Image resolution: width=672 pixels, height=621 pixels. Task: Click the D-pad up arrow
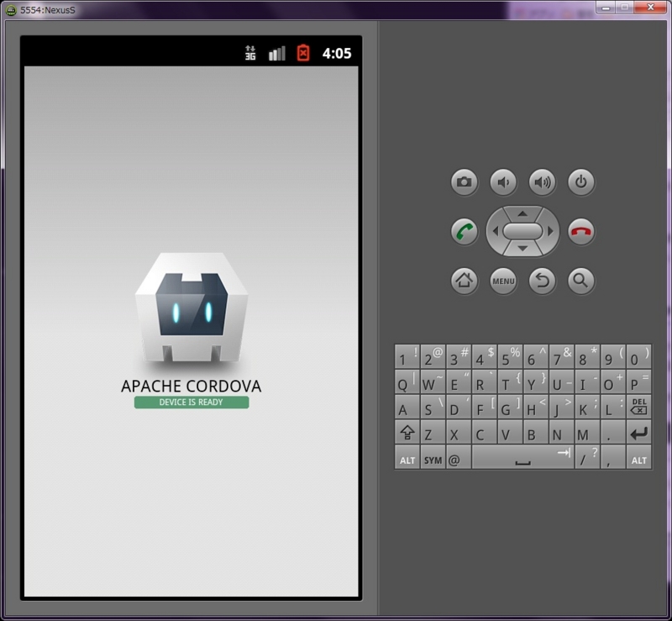522,213
